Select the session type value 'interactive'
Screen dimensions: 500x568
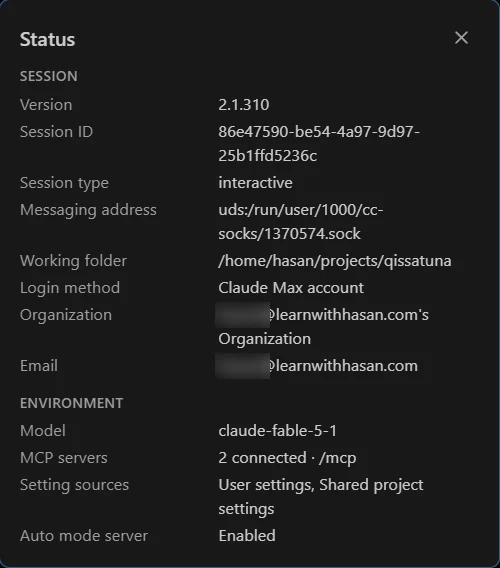click(x=255, y=183)
